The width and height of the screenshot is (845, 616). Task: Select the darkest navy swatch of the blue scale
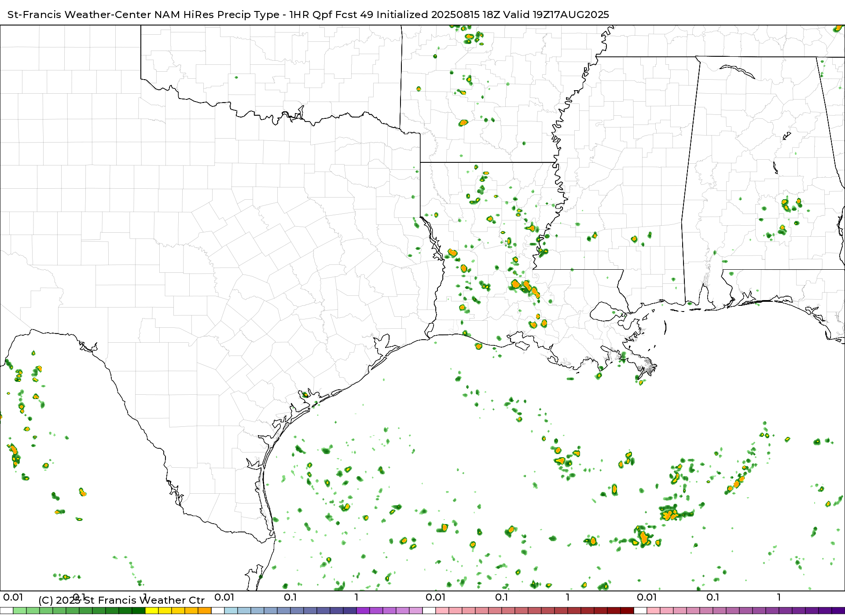(x=350, y=611)
